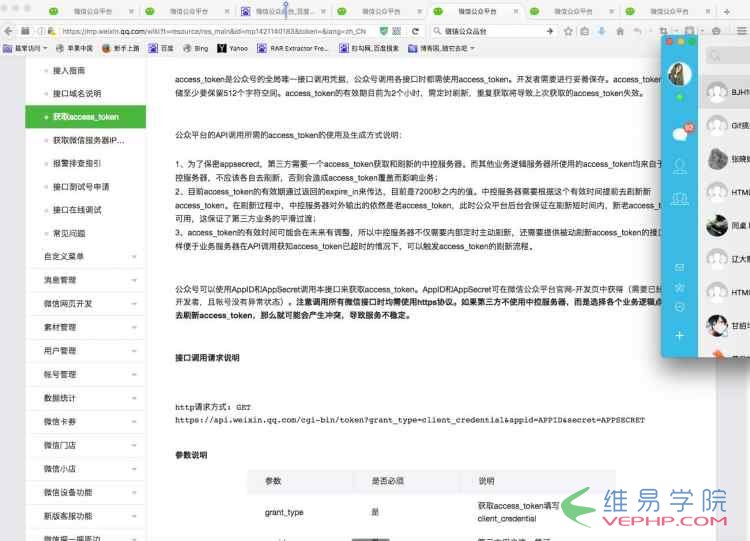Expand the 微信网页开发 section

(88, 304)
